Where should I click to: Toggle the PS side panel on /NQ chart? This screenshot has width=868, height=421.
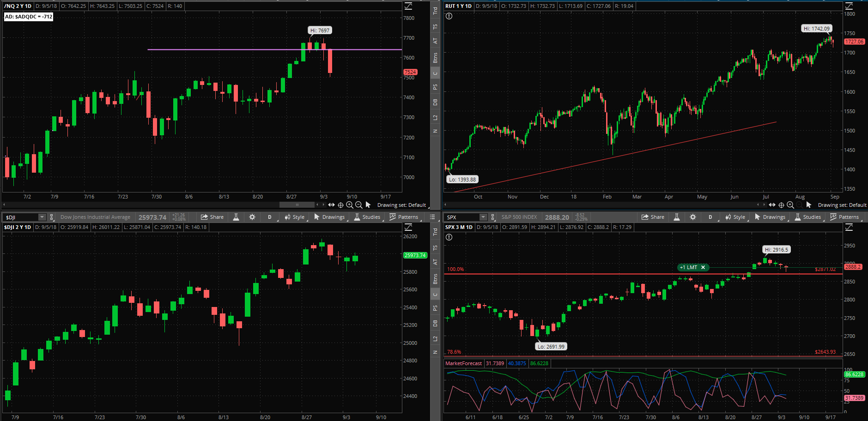(x=435, y=87)
